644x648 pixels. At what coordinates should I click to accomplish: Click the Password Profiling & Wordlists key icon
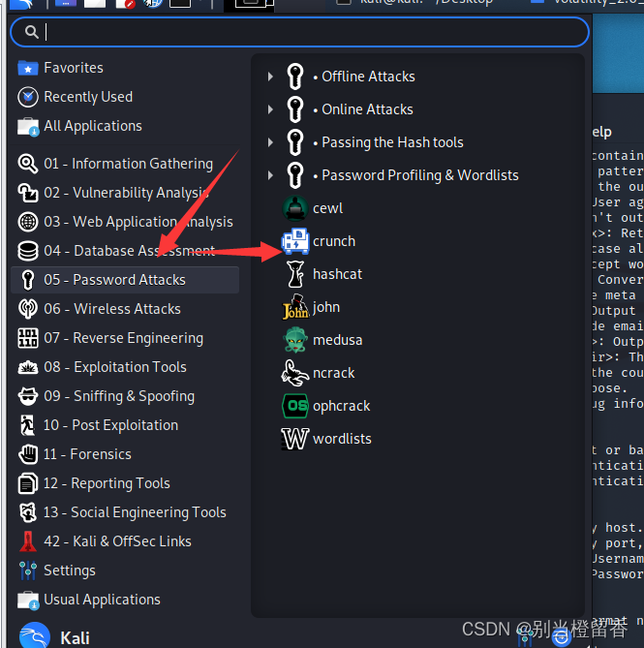coord(295,175)
